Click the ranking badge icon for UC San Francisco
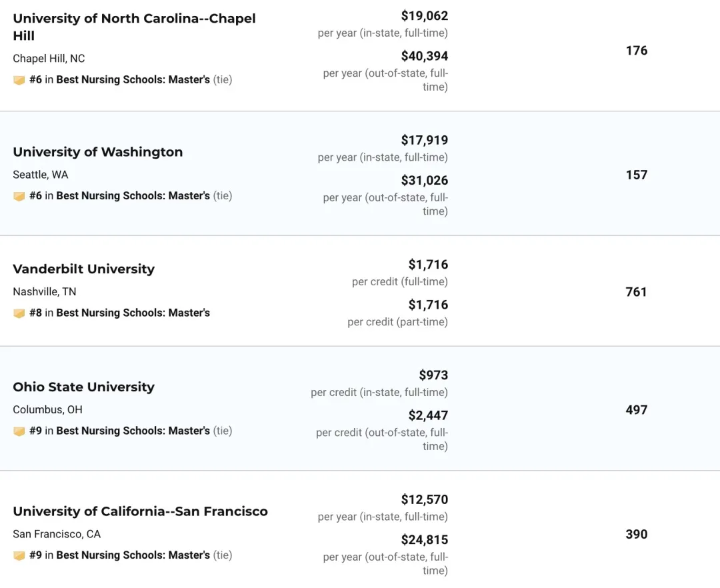The height and width of the screenshot is (588, 720). coord(19,555)
